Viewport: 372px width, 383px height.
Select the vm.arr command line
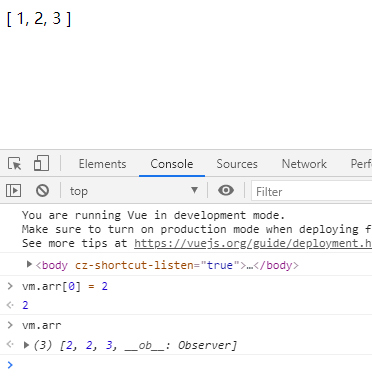[x=42, y=325]
